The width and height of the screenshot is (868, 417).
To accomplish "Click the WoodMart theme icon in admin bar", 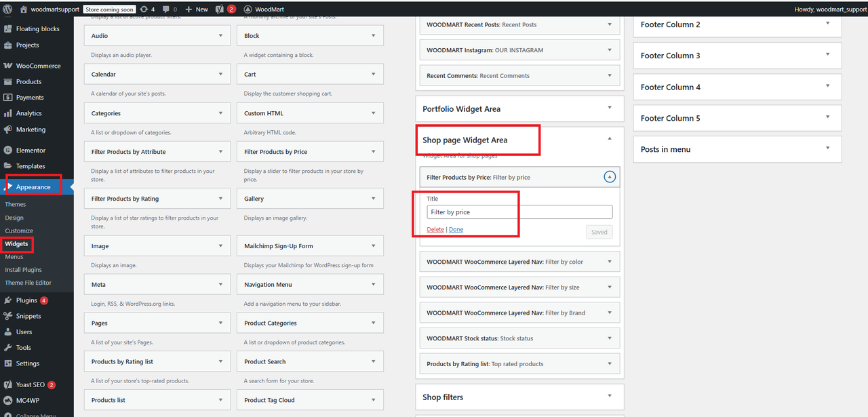I will click(x=248, y=9).
